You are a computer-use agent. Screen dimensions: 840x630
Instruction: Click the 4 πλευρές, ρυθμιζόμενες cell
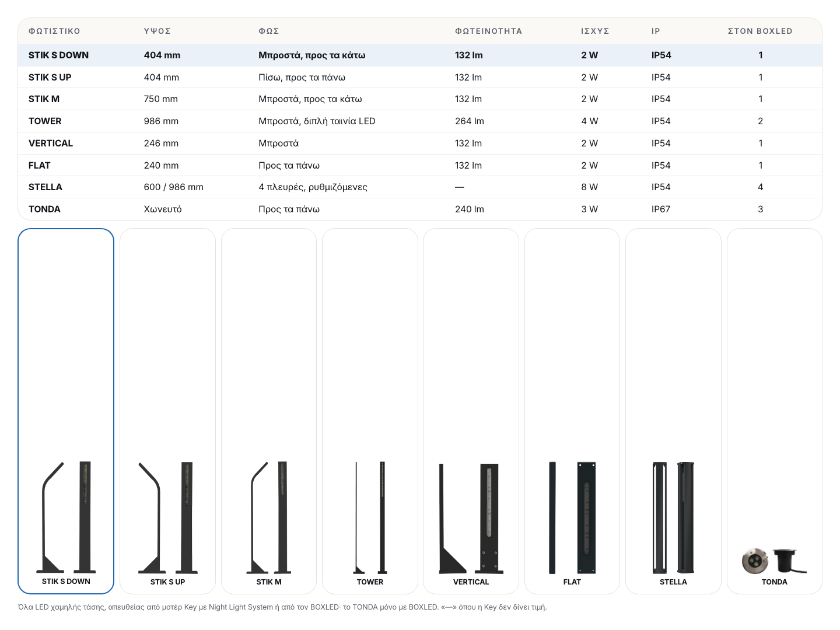pos(313,187)
